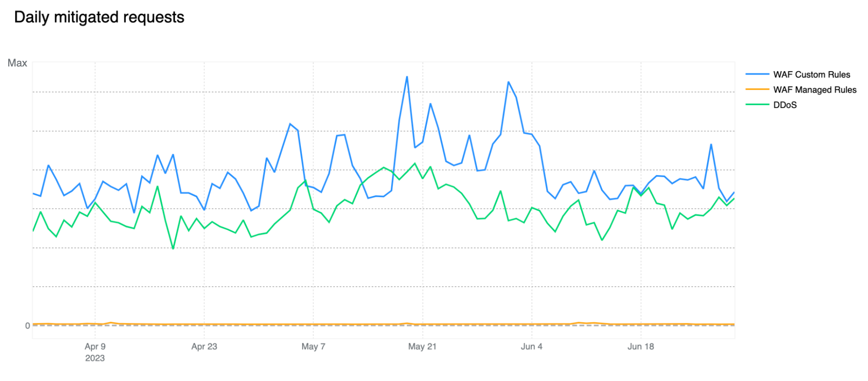Click the 2023 year label under the x-axis
The image size is (868, 381).
point(95,358)
